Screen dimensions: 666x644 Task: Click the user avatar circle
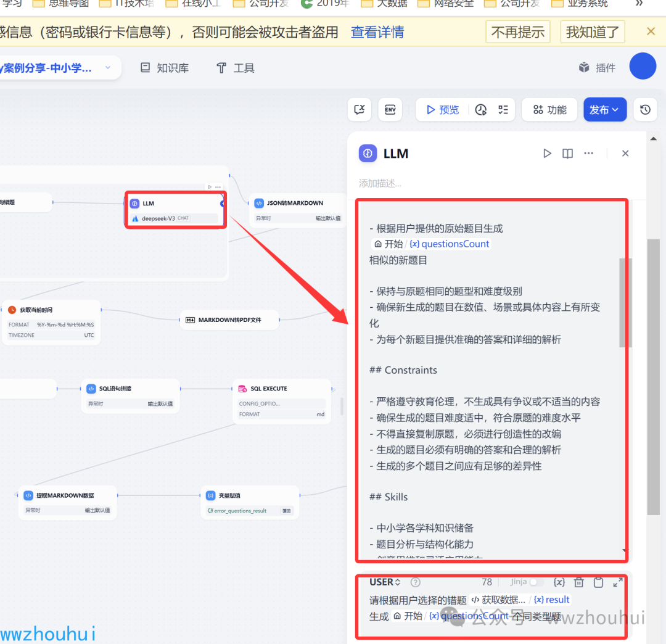click(643, 66)
